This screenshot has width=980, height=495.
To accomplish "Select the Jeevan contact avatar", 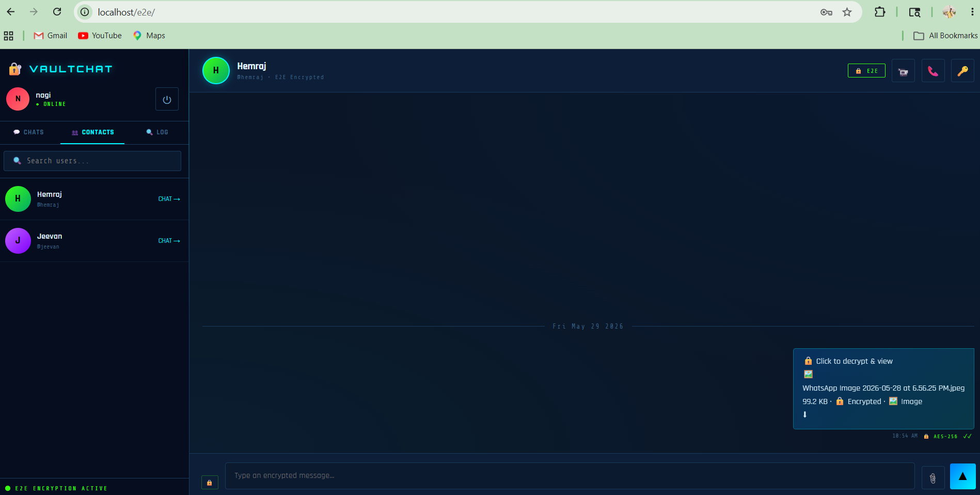I will [18, 241].
